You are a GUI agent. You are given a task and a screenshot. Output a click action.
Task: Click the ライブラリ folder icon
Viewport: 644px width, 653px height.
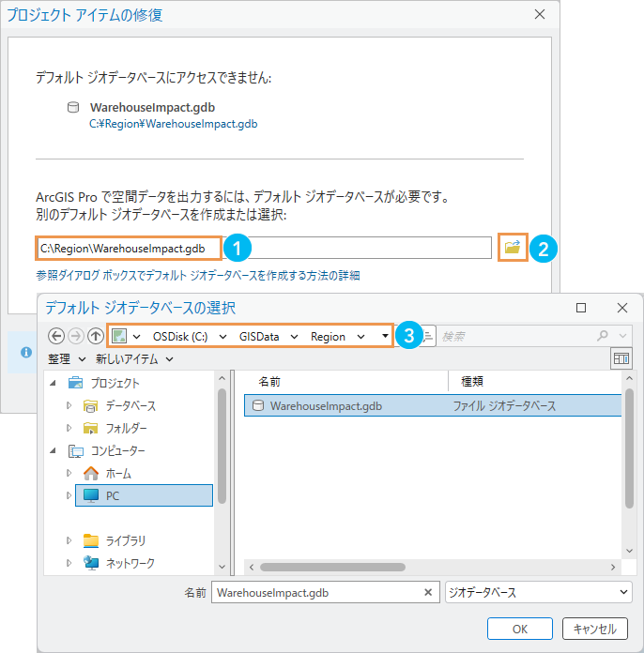click(x=91, y=540)
